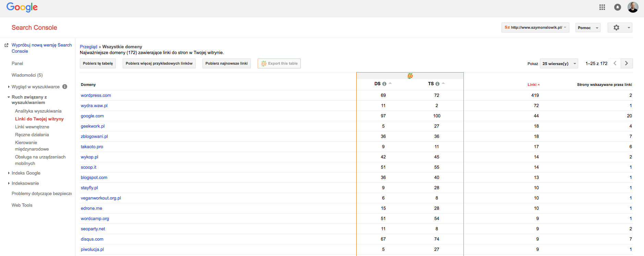Click the Search Console title
The image size is (644, 256).
click(x=34, y=27)
